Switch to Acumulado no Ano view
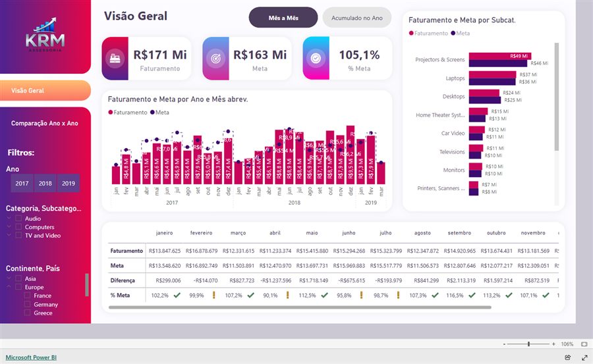593x364 pixels. point(357,17)
